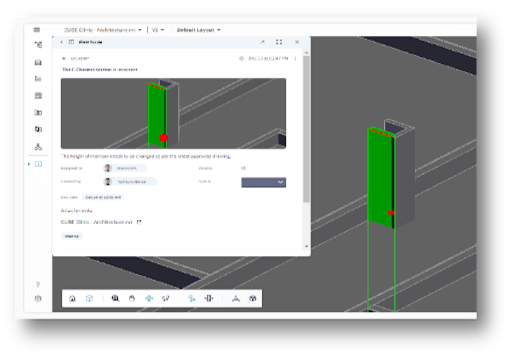This screenshot has width=512, height=360.
Task: Click the box-shaped sidebar icon below model tree
Action: pyautogui.click(x=38, y=62)
